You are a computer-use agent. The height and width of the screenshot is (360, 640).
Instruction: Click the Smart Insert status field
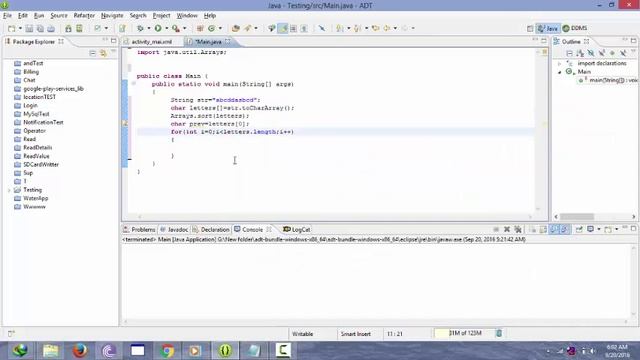coord(356,334)
